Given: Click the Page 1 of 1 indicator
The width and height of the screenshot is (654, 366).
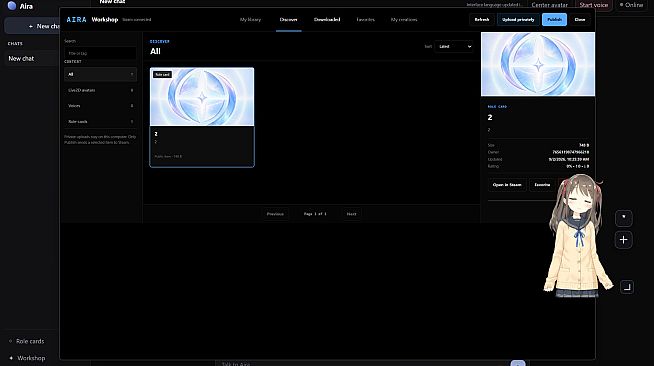Looking at the screenshot, I should coord(315,214).
